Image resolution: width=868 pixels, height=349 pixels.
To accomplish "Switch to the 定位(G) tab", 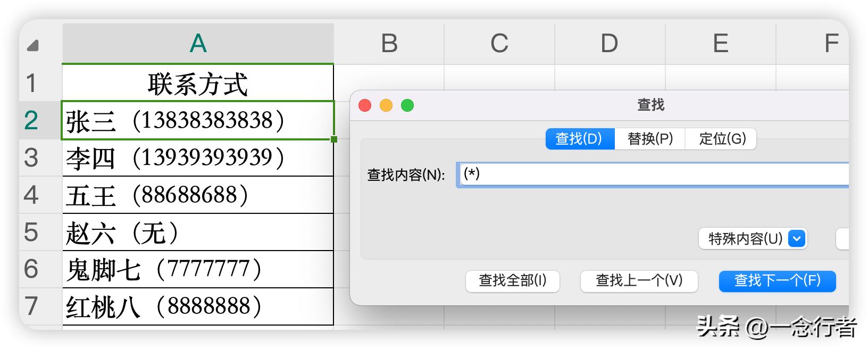I will pyautogui.click(x=722, y=139).
